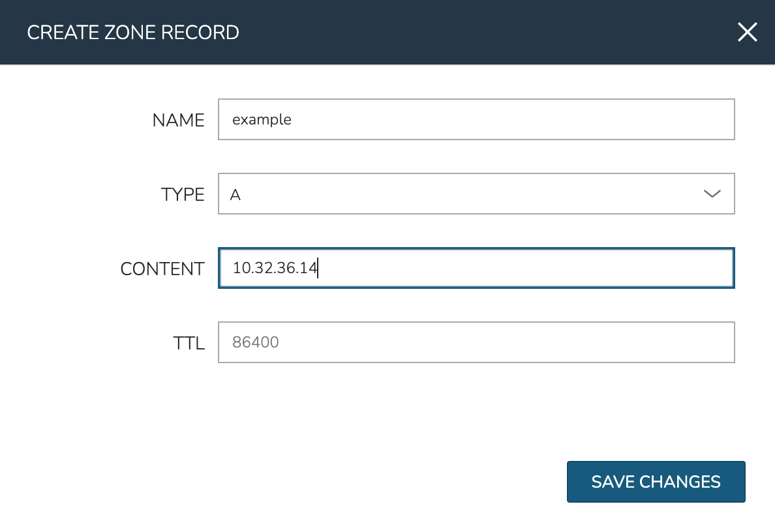Click the CONTENT field label
775x532 pixels.
tap(162, 269)
